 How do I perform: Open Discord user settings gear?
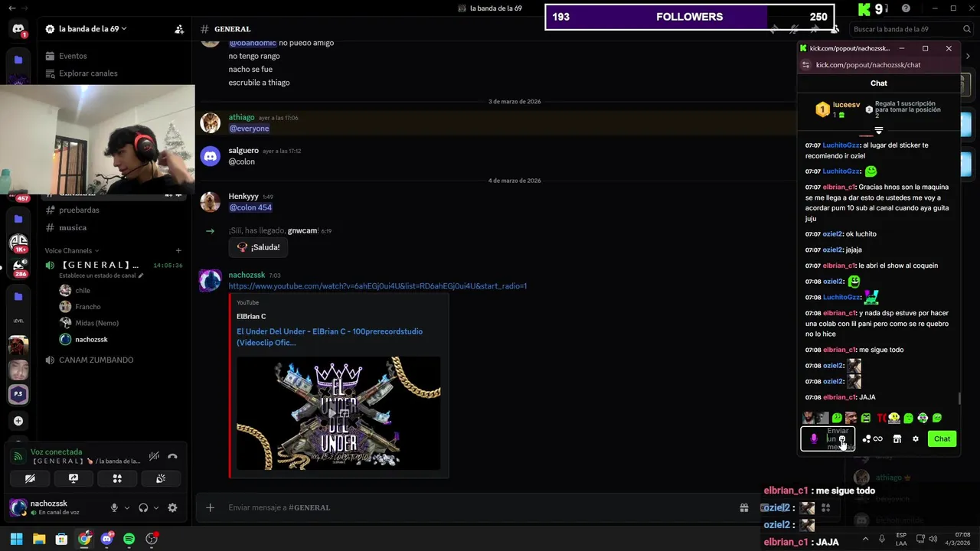click(x=172, y=507)
